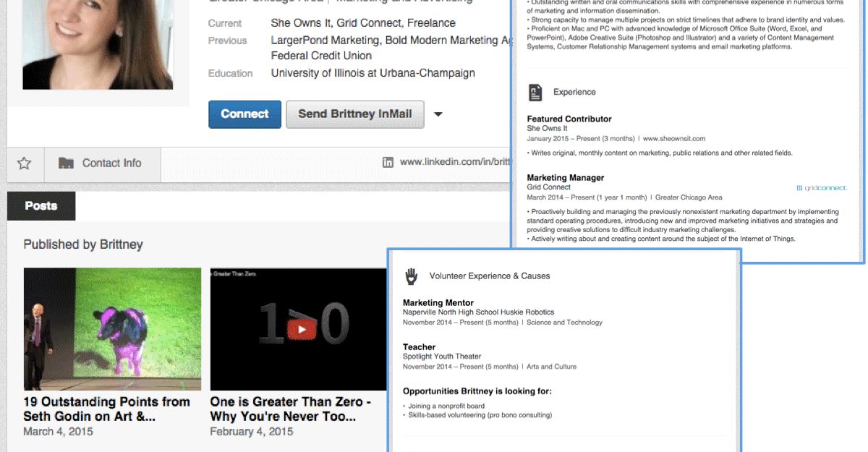
Task: Open dropdown arrow next to Send InMail
Action: tap(438, 114)
